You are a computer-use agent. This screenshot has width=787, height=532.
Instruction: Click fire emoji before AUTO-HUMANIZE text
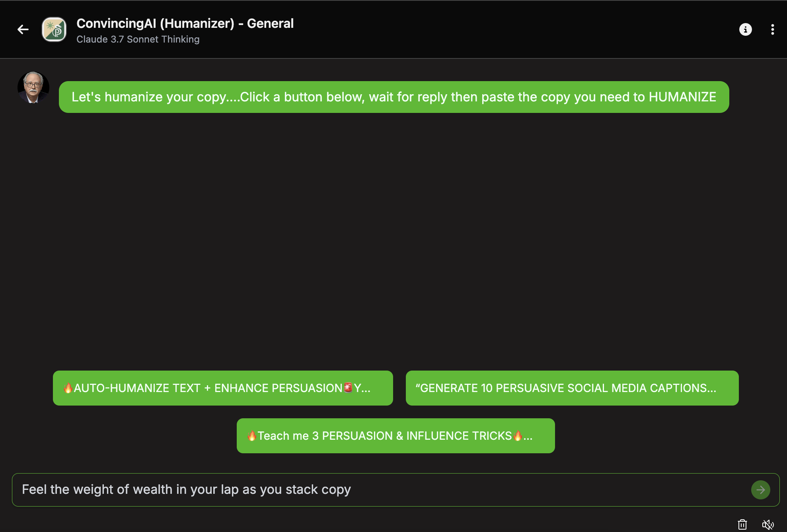tap(68, 388)
